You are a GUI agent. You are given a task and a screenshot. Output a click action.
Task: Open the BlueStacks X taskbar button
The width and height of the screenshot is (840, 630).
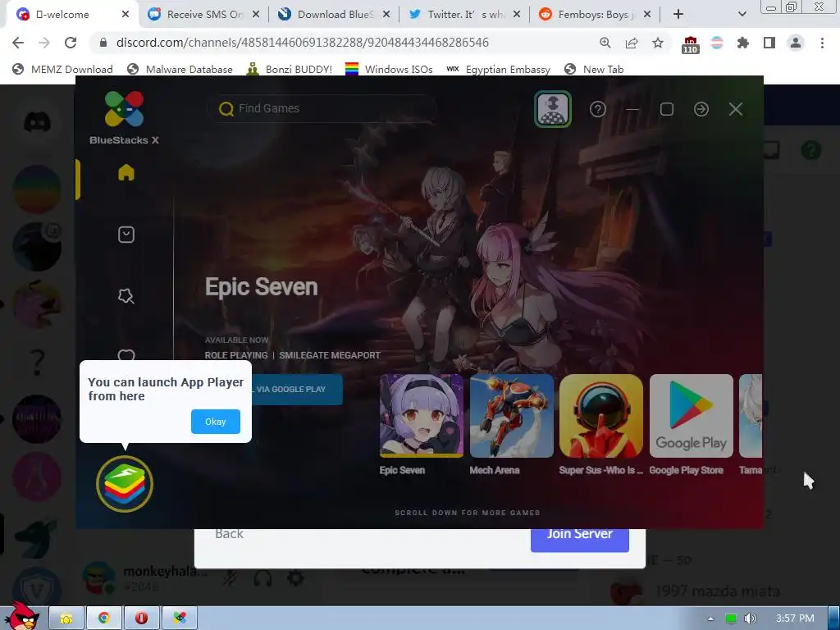coord(180,619)
